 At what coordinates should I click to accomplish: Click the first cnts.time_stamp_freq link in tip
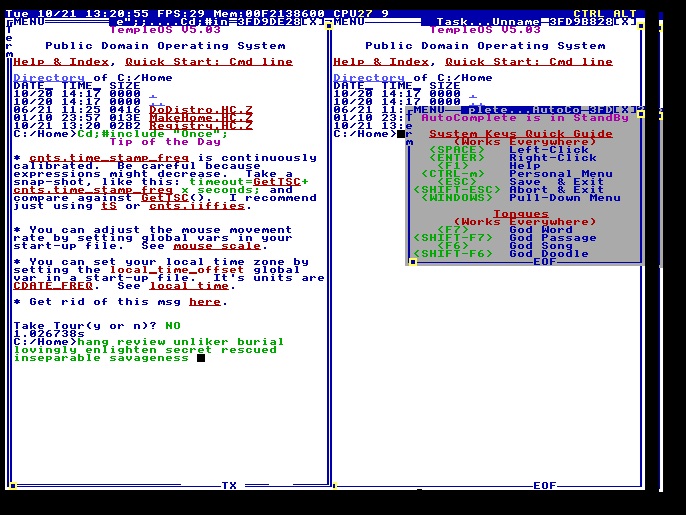coord(109,158)
